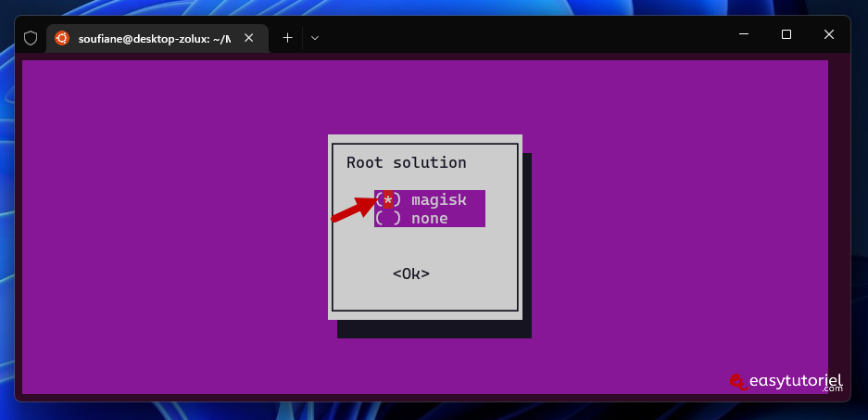Confirm with the <Ok> button
Image resolution: width=868 pixels, height=420 pixels.
(x=411, y=274)
